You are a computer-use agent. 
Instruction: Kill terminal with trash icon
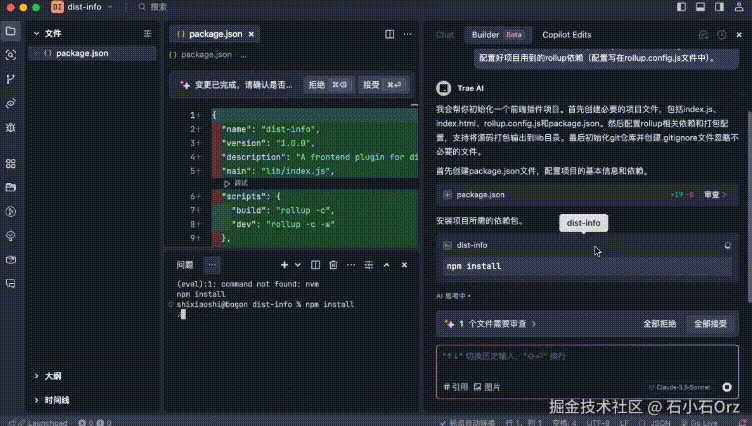click(x=333, y=265)
